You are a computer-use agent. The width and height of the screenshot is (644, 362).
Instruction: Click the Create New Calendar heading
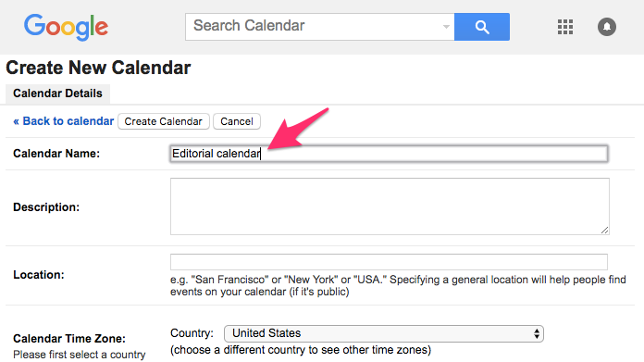(98, 68)
